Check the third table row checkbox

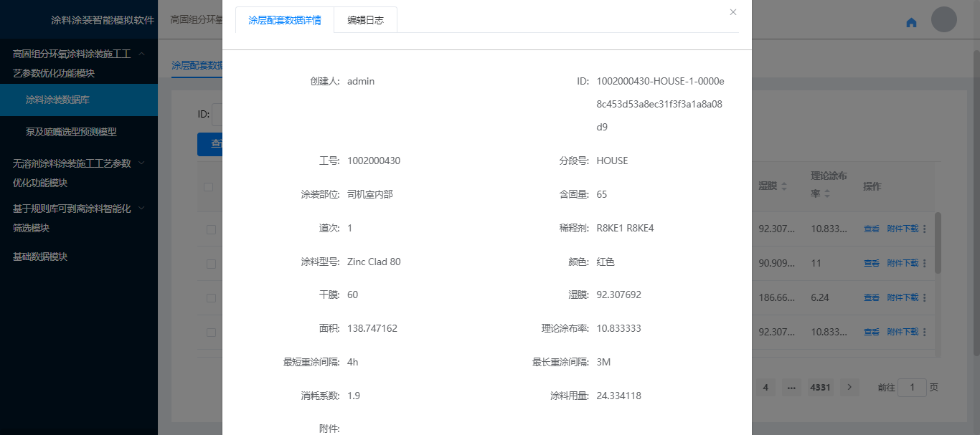click(211, 297)
